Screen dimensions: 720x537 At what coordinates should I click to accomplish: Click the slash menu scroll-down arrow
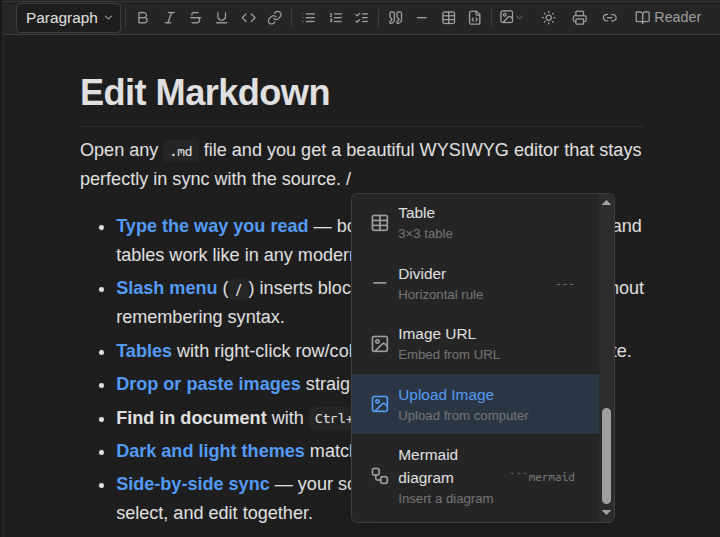click(607, 513)
